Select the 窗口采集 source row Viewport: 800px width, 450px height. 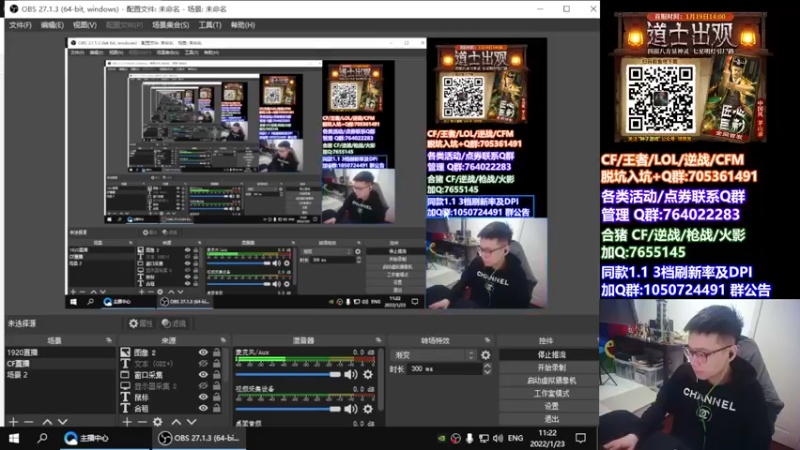pyautogui.click(x=172, y=374)
